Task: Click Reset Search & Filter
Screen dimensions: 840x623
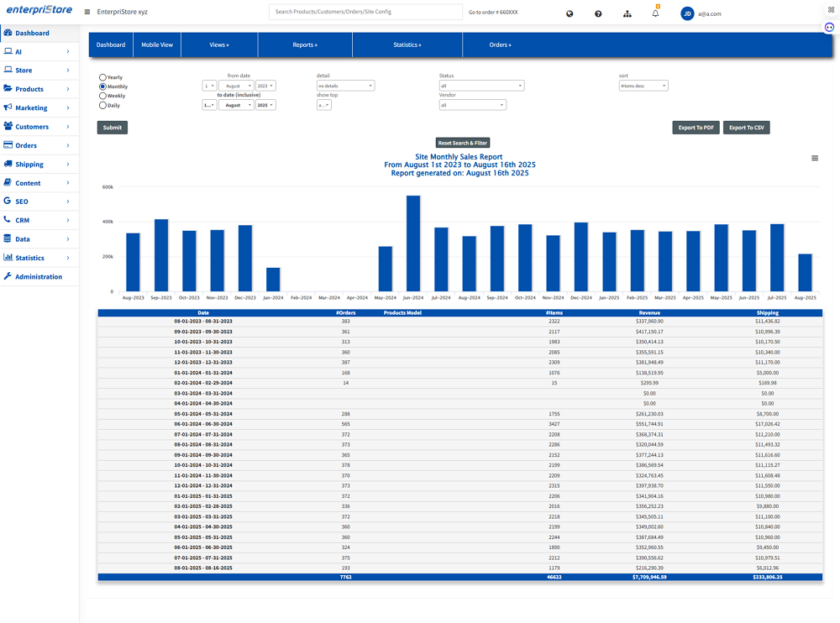Action: coord(462,143)
